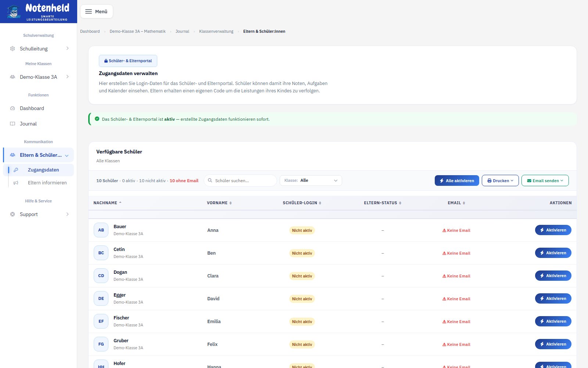Click the Schulleitung gear icon
The width and height of the screenshot is (588, 368).
[x=12, y=49]
